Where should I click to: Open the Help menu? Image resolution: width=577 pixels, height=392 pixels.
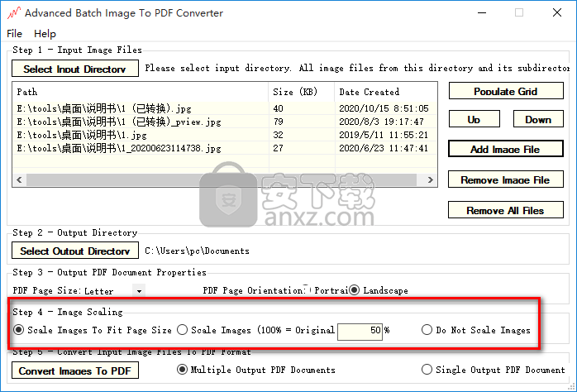point(45,34)
